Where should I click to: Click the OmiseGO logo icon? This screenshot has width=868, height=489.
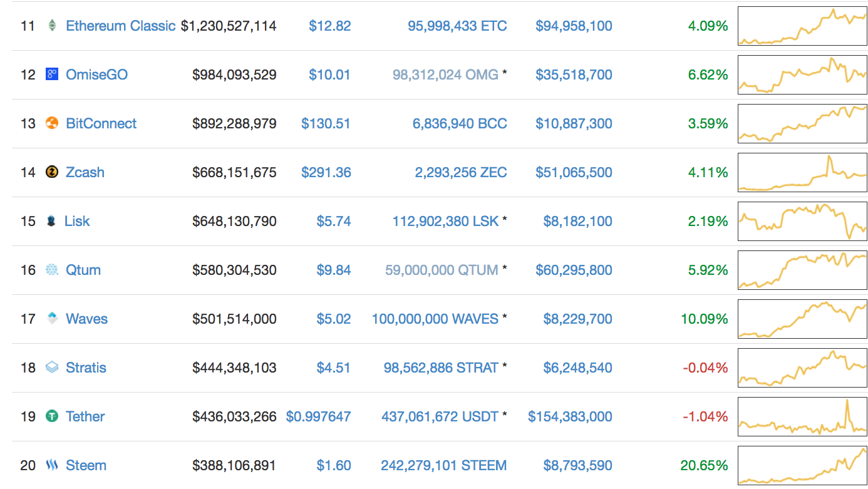(52, 75)
